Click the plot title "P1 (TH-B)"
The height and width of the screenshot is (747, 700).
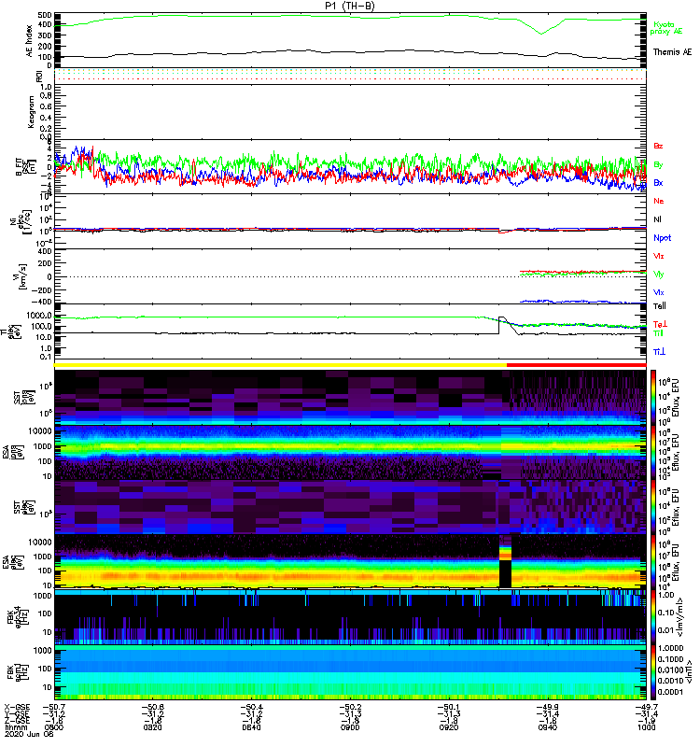pyautogui.click(x=349, y=6)
